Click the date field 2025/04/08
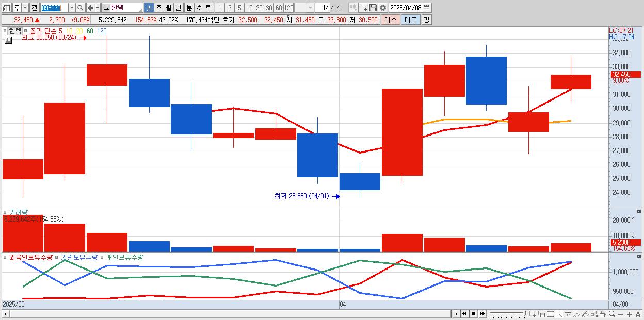The width and height of the screenshot is (644, 320). (405, 8)
